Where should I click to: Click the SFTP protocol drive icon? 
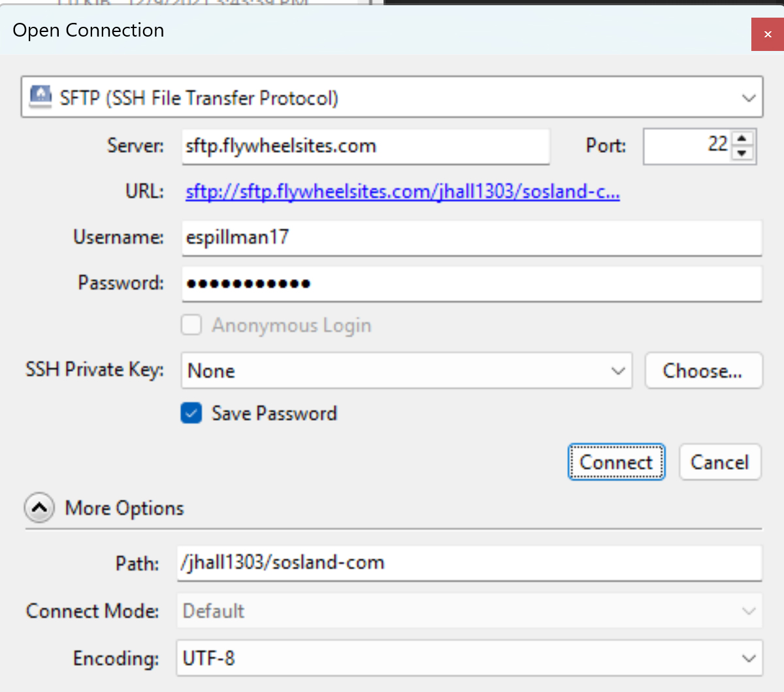pos(41,97)
